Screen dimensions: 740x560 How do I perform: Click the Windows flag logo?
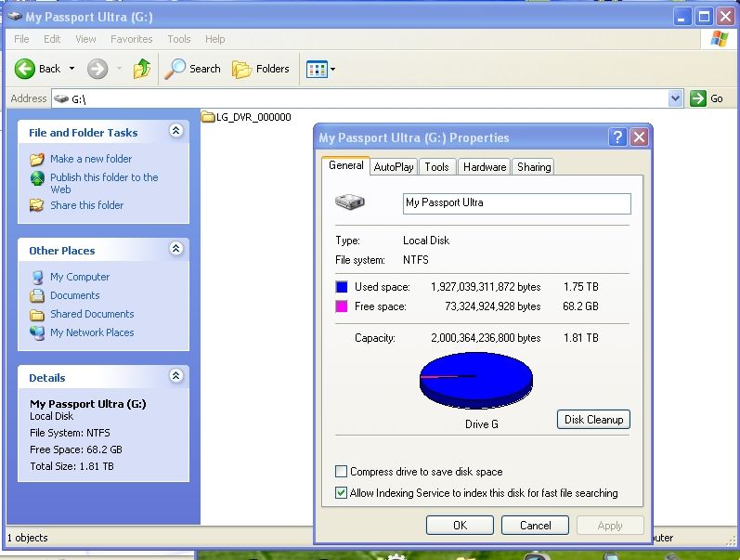click(x=720, y=39)
